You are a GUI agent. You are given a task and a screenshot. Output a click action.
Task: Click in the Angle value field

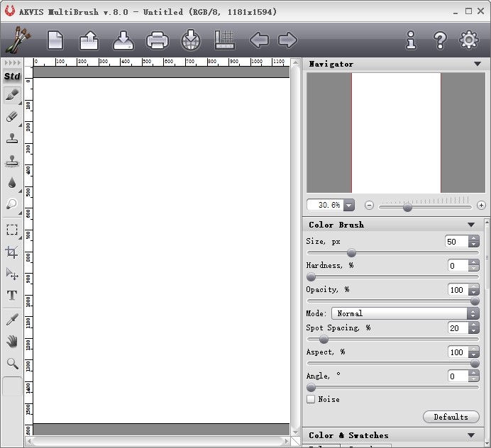pyautogui.click(x=458, y=376)
